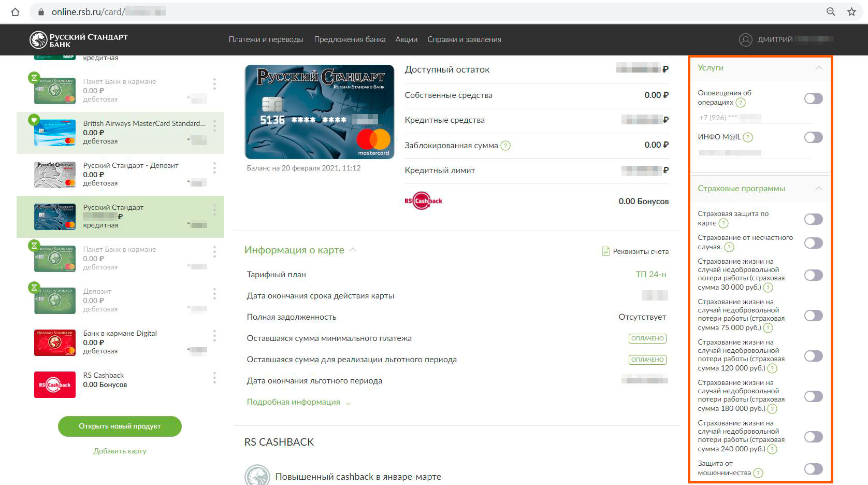Click the user profile avatar icon
Image resolution: width=868 pixels, height=485 pixels.
pyautogui.click(x=745, y=39)
